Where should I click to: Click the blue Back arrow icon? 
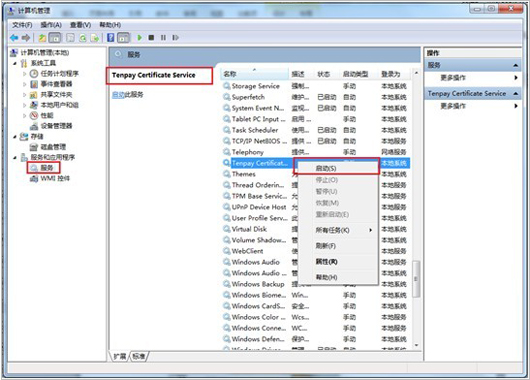[14, 38]
